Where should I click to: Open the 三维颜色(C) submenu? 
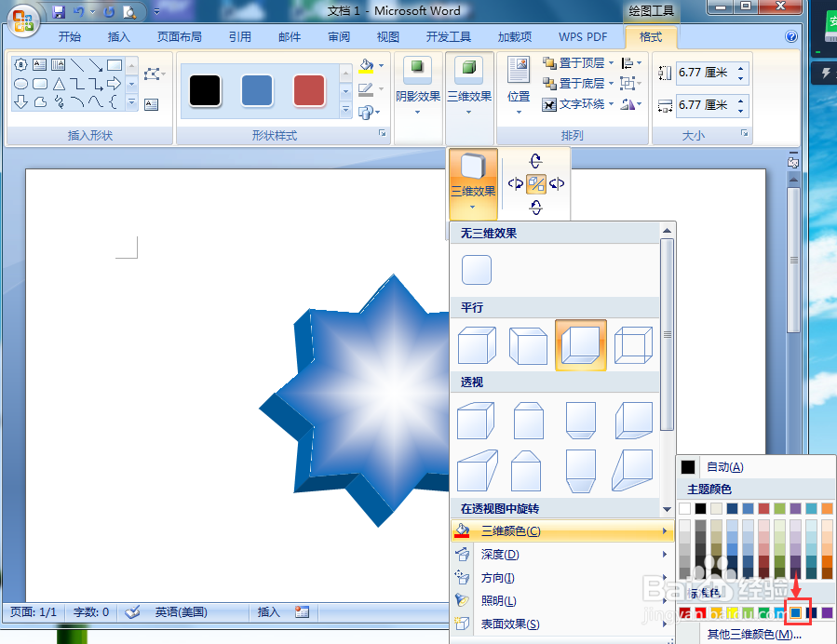(x=562, y=530)
